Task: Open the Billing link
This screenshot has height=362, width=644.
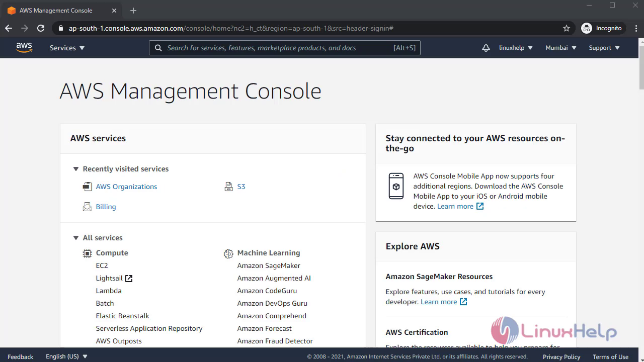Action: point(106,207)
